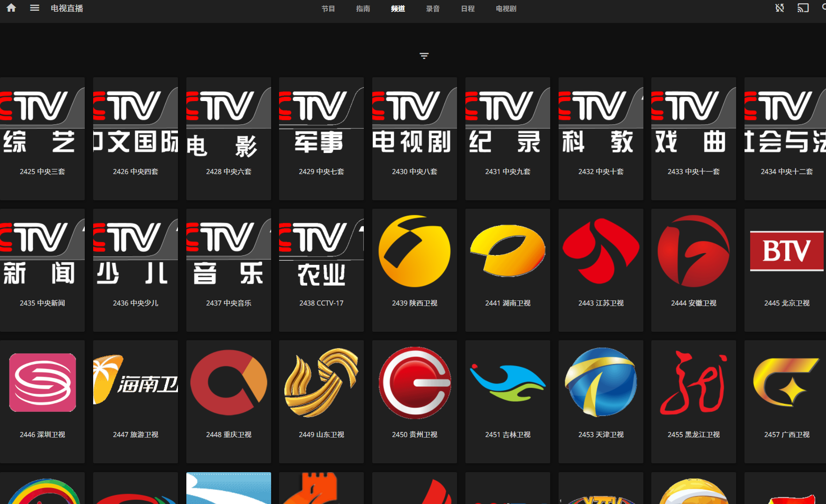826x504 pixels.
Task: Select the 天津卫视 blue globe logo
Action: tap(601, 383)
